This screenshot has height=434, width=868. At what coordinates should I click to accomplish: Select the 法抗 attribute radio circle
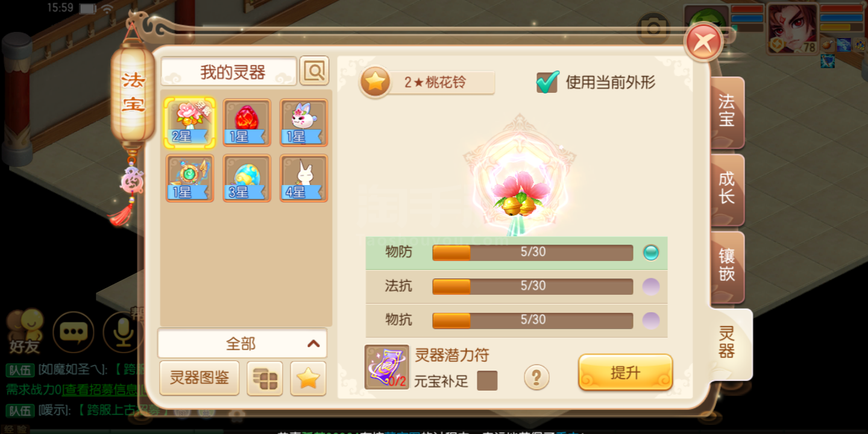tap(651, 286)
